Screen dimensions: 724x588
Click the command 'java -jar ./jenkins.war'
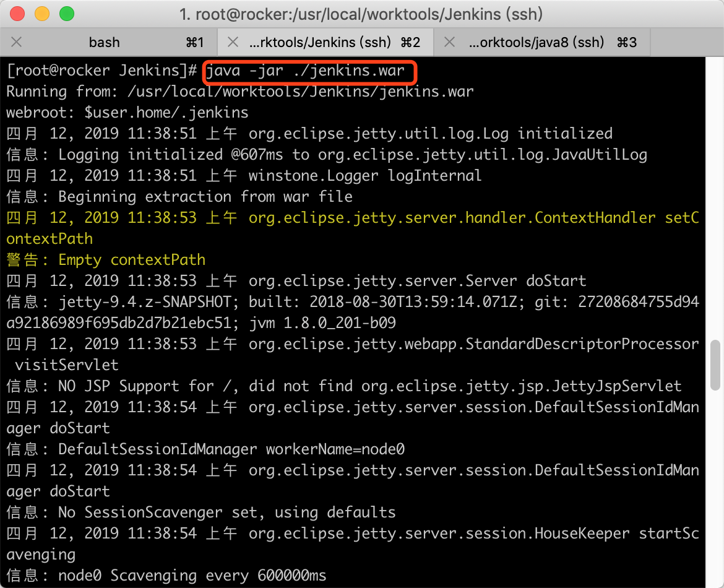pos(305,71)
